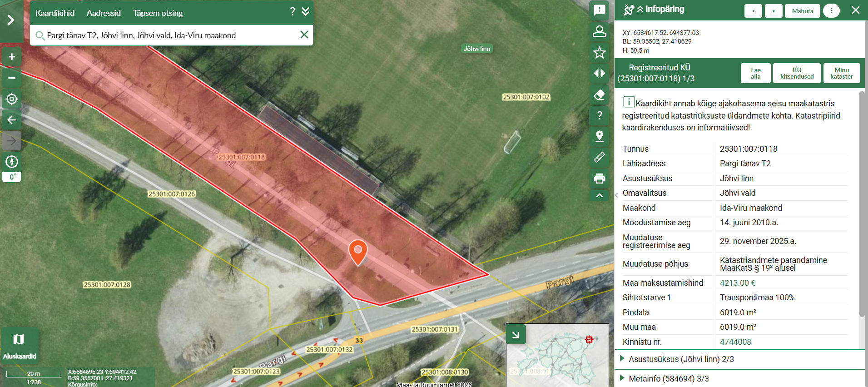Select the measuring ruler tool
The image size is (868, 387).
pos(599,158)
